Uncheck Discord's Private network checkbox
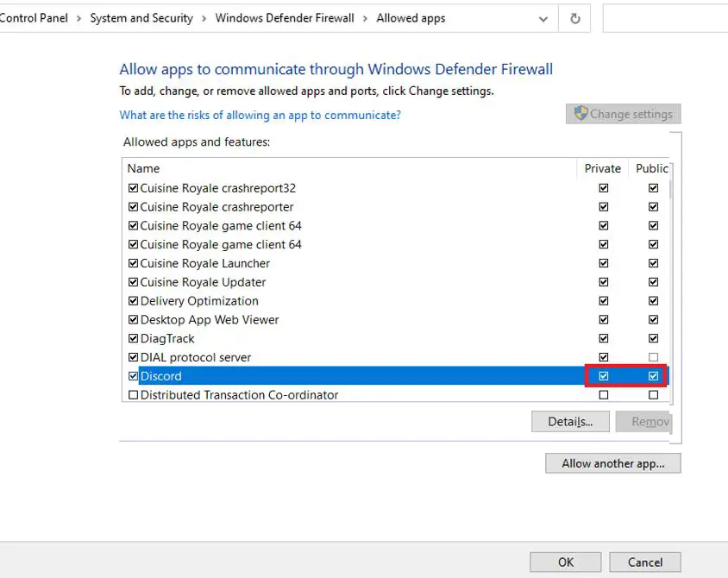The width and height of the screenshot is (728, 578). click(x=604, y=376)
